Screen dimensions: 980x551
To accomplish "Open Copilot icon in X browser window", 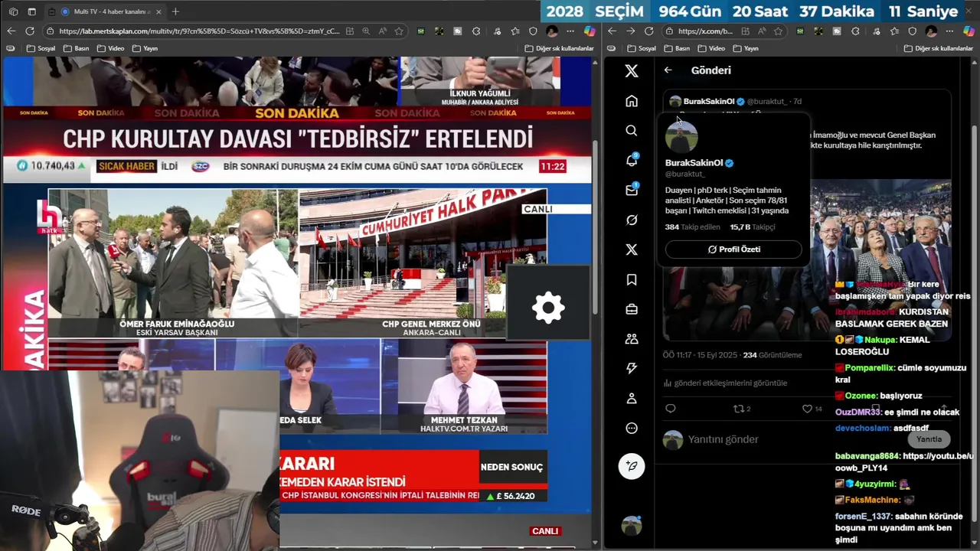I will click(968, 31).
